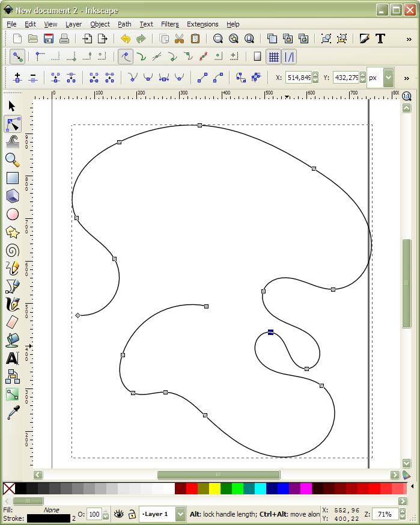This screenshot has width=420, height=525.
Task: Toggle grid snapping button in snap bar
Action: click(273, 57)
